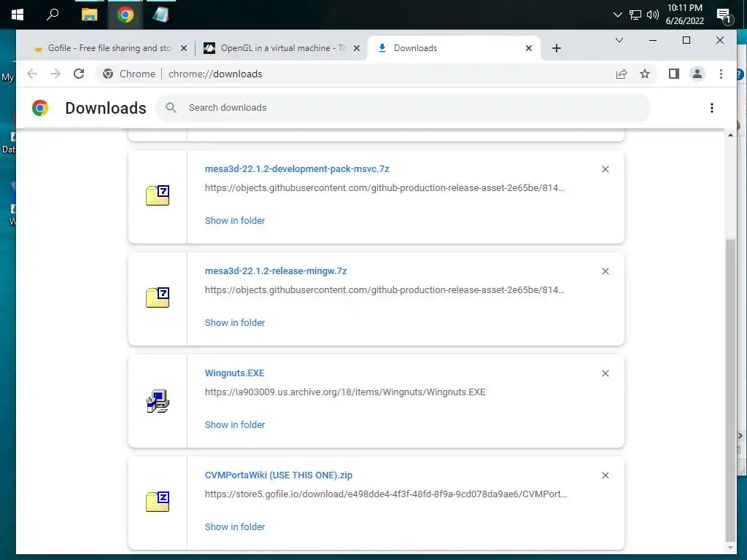This screenshot has width=747, height=560.
Task: Click the Wingnuts.EXE installer icon
Action: (x=158, y=401)
